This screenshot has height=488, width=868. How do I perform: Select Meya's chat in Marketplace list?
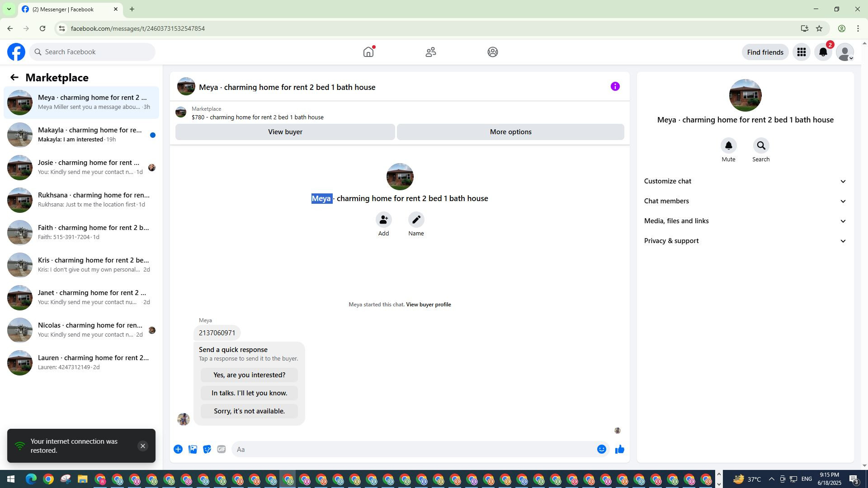pos(81,102)
